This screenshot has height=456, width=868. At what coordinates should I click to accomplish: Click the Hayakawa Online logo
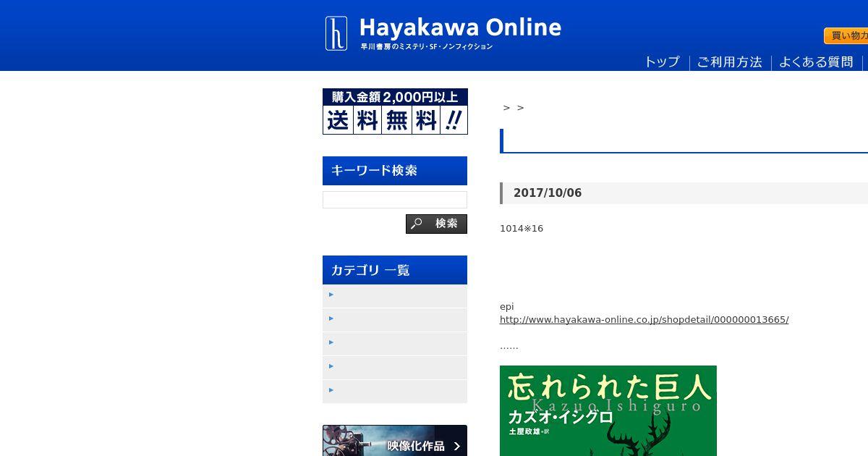[x=443, y=33]
